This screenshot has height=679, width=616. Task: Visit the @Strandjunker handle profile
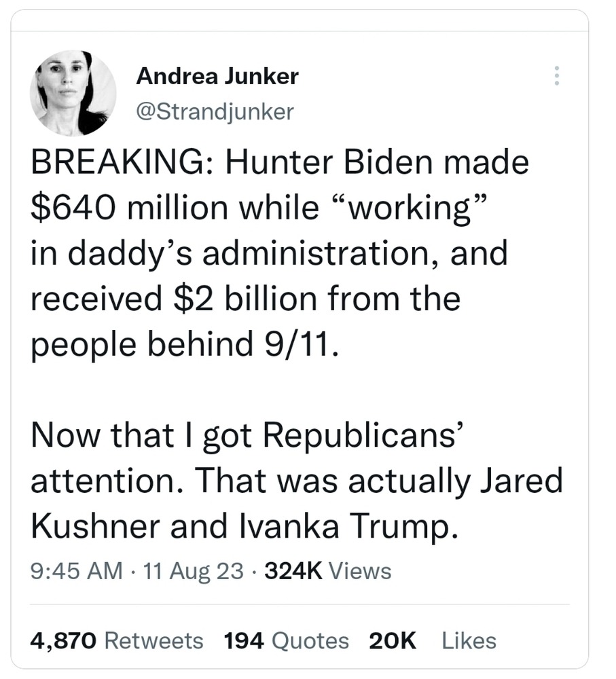215,111
